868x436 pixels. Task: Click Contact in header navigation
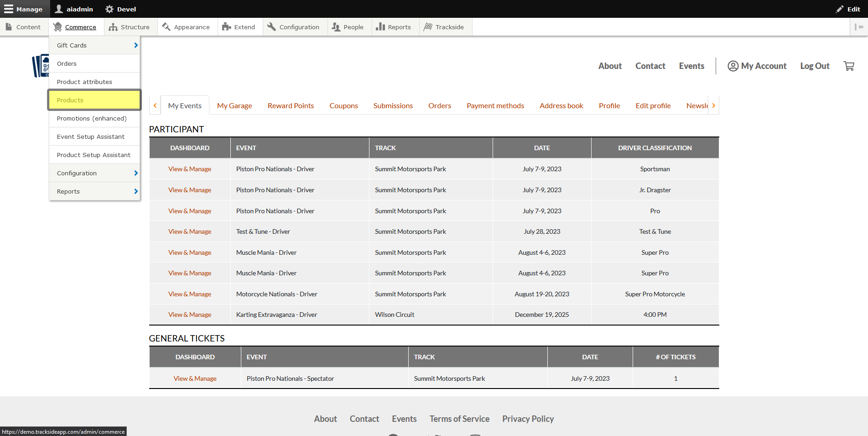[650, 66]
